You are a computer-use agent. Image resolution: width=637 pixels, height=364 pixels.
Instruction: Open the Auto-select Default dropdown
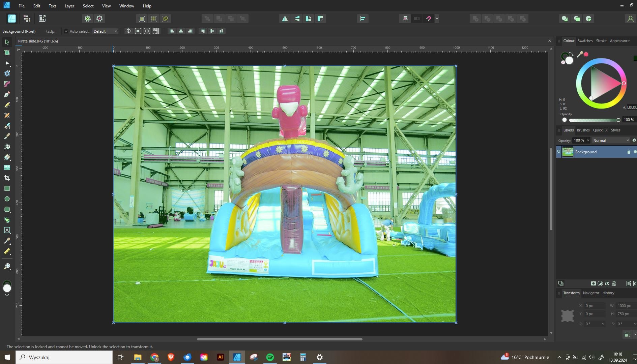tap(105, 31)
